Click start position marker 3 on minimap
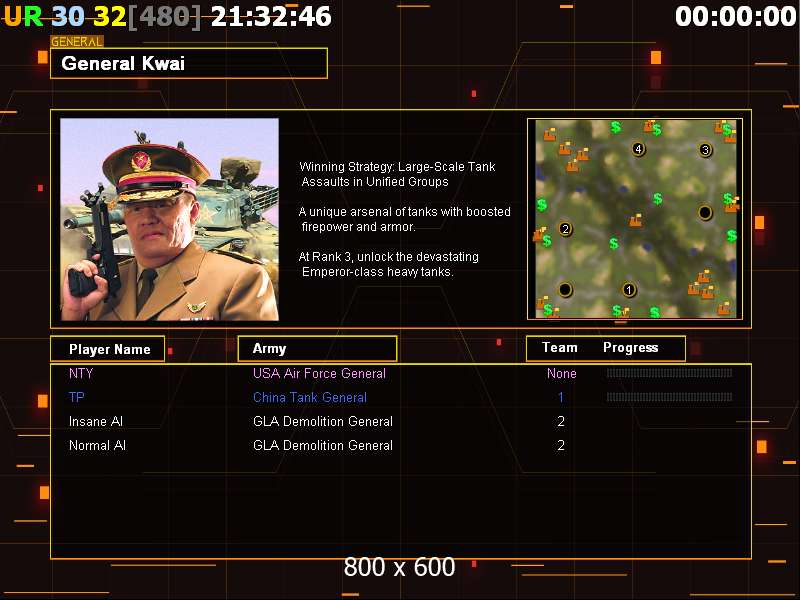This screenshot has width=800, height=600. [x=705, y=149]
